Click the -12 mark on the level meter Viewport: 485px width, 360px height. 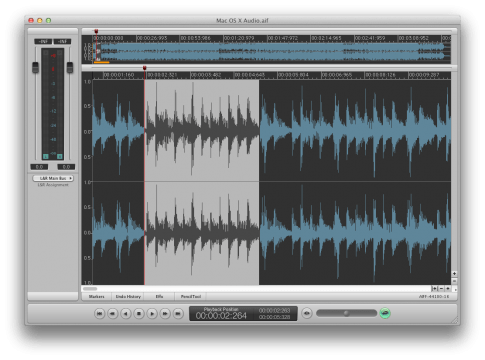[x=53, y=111]
